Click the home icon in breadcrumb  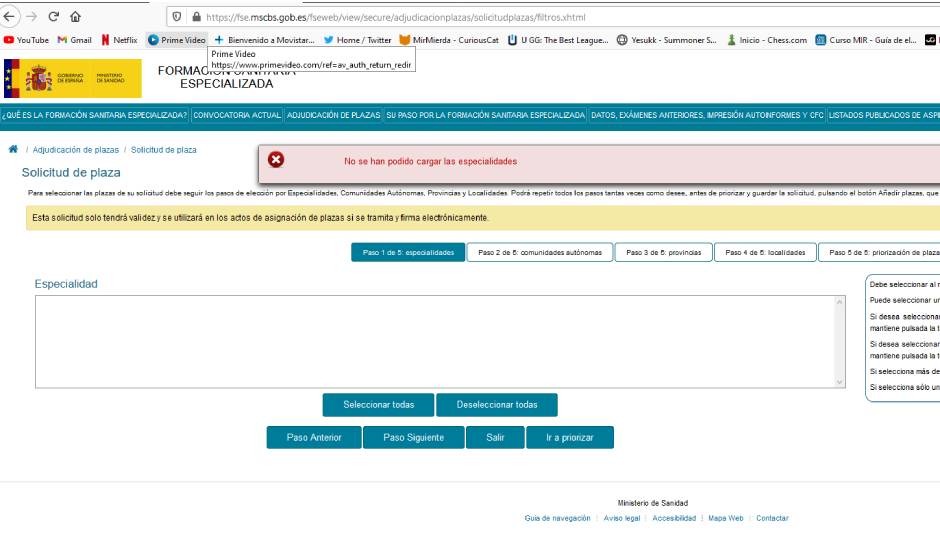pyautogui.click(x=13, y=149)
